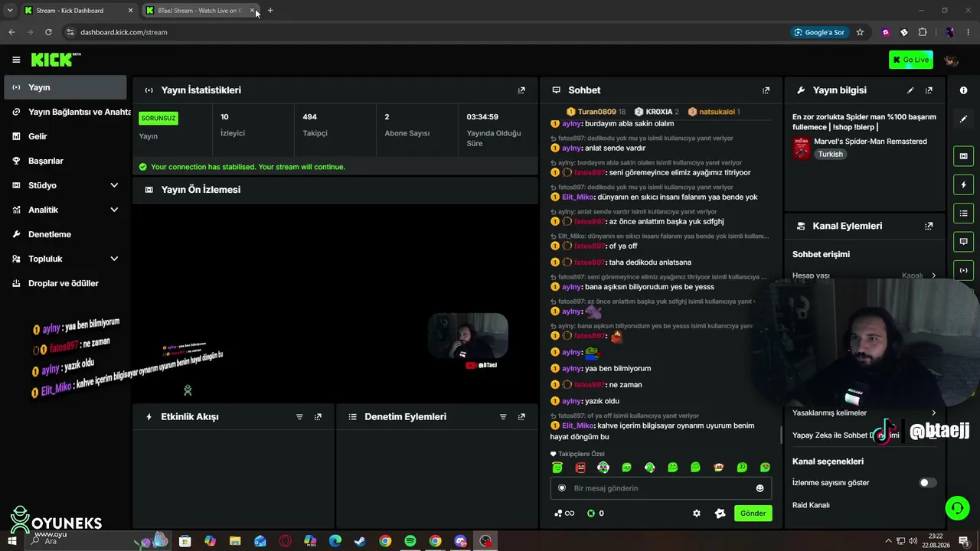Open the Denetim Eylemleri filter menu
This screenshot has height=551, width=980.
point(503,417)
